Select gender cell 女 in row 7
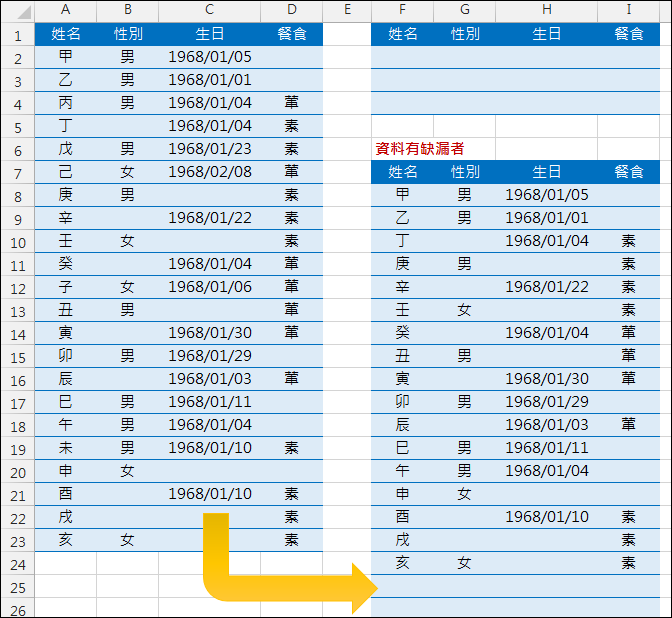The height and width of the screenshot is (618, 672). [x=128, y=172]
